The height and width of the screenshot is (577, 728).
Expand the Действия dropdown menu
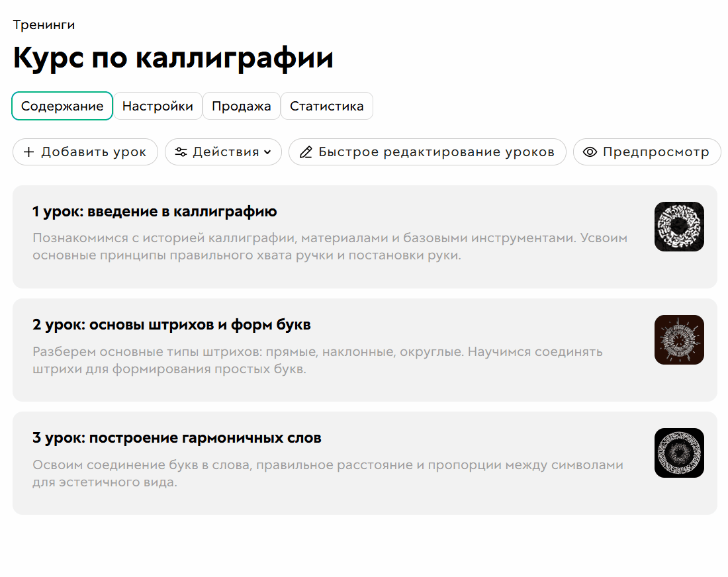(223, 152)
